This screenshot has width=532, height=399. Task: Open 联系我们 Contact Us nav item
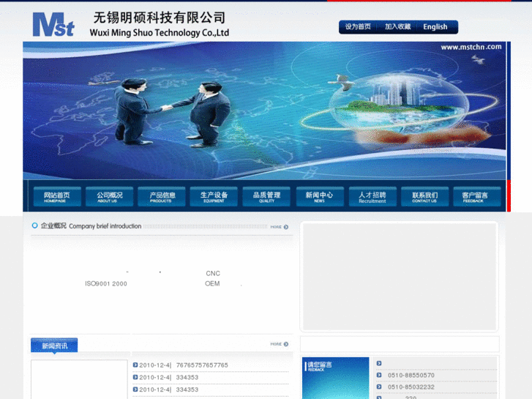pos(424,197)
